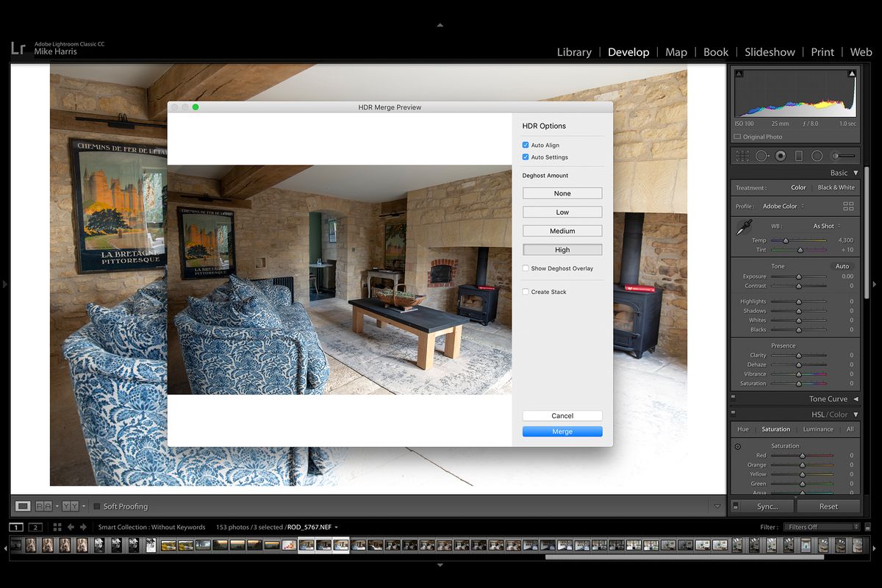882x588 pixels.
Task: Open the Profile Browser grid icon
Action: tap(849, 207)
